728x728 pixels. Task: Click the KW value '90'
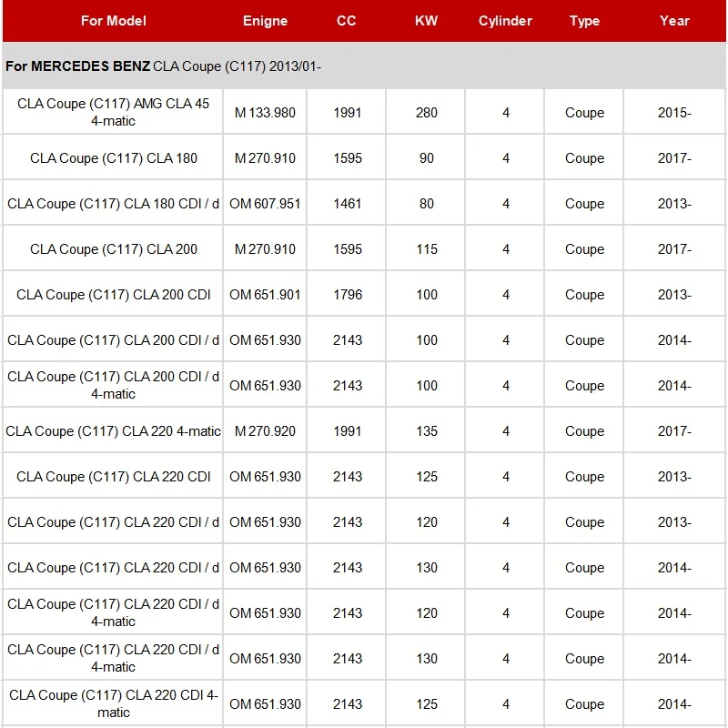[x=426, y=158]
